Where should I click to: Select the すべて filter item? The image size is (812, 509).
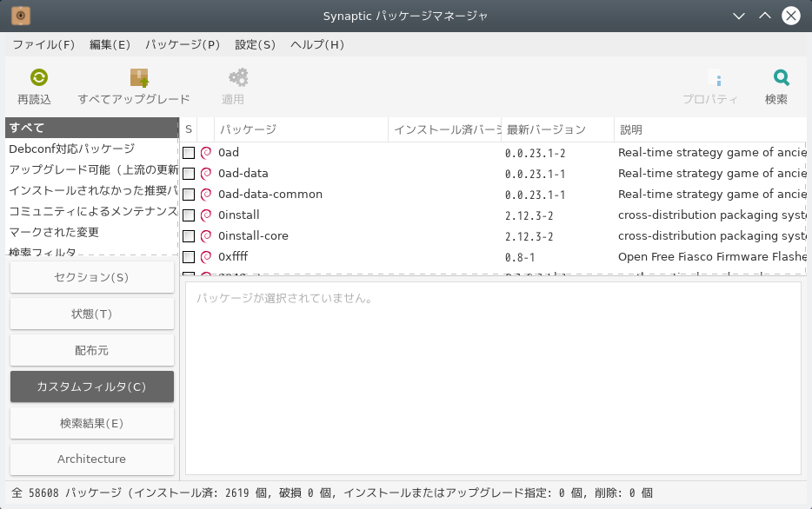(x=91, y=128)
